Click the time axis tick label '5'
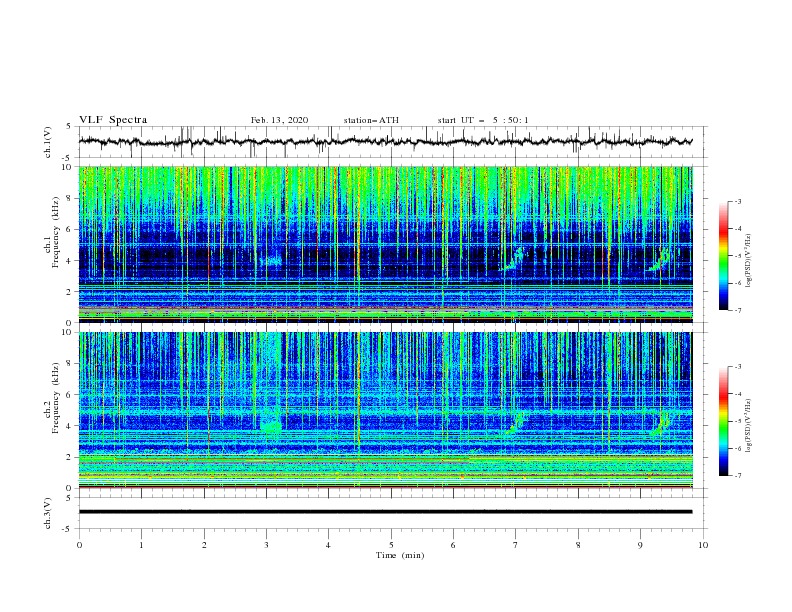The image size is (792, 612). point(391,545)
